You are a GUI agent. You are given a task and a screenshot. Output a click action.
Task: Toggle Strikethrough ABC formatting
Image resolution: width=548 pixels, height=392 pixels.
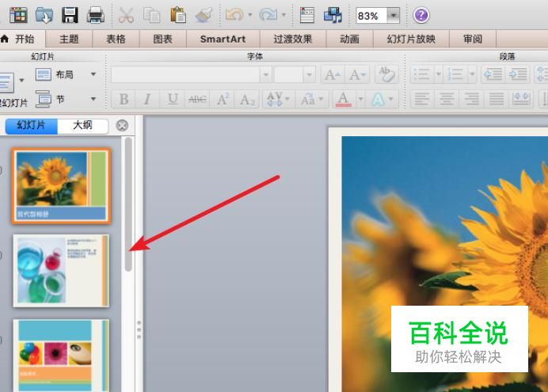click(197, 99)
